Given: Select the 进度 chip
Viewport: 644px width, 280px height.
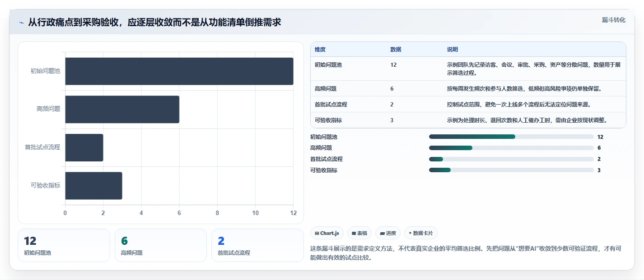Looking at the screenshot, I should [x=388, y=233].
